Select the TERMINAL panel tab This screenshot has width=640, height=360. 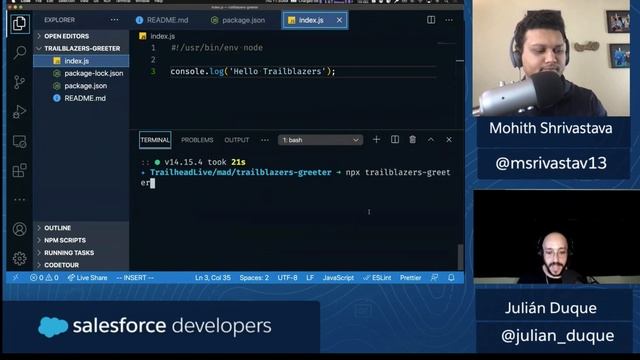point(155,140)
